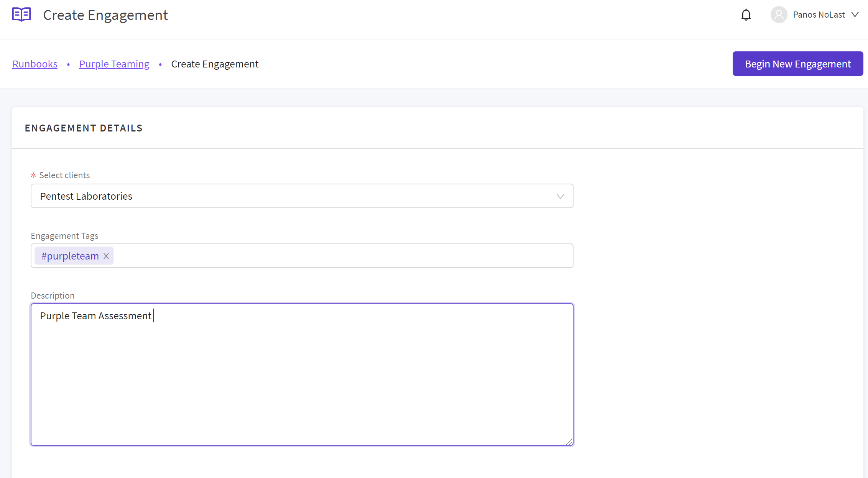
Task: Click the Description field label
Action: click(x=53, y=296)
